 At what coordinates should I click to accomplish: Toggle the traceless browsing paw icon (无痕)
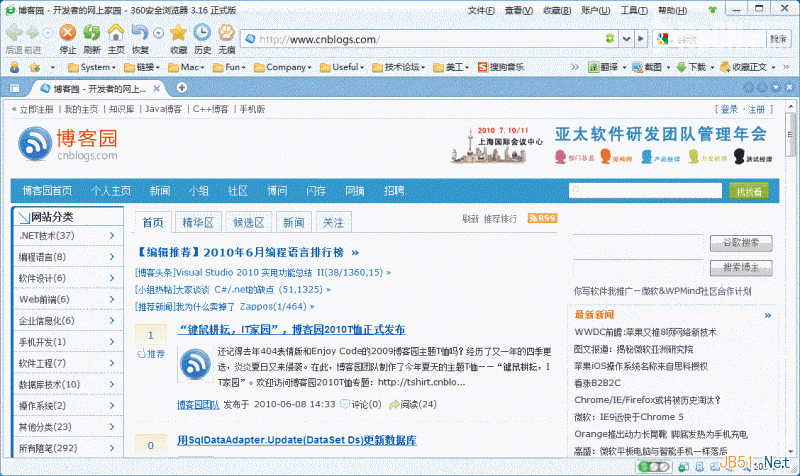tap(226, 33)
